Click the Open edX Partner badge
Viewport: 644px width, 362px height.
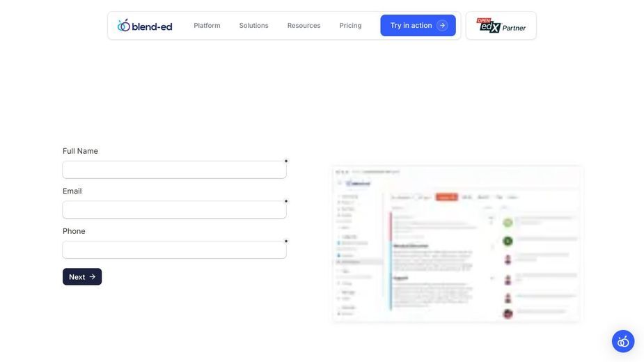tap(501, 26)
